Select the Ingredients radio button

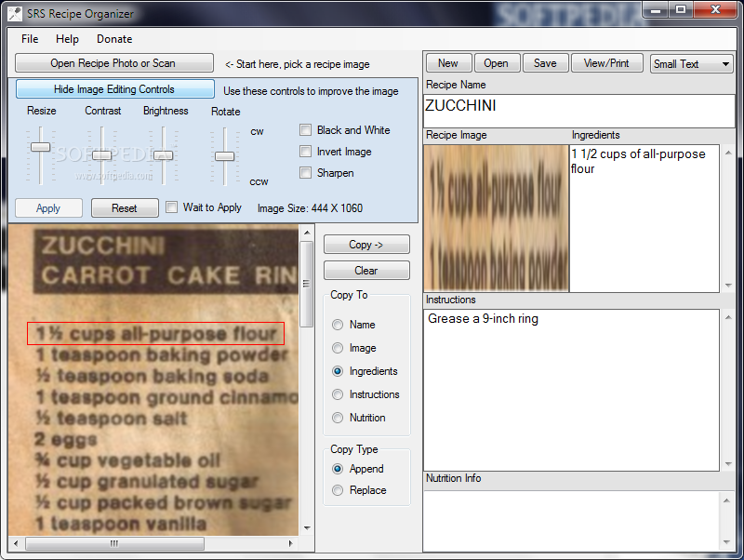(x=338, y=371)
